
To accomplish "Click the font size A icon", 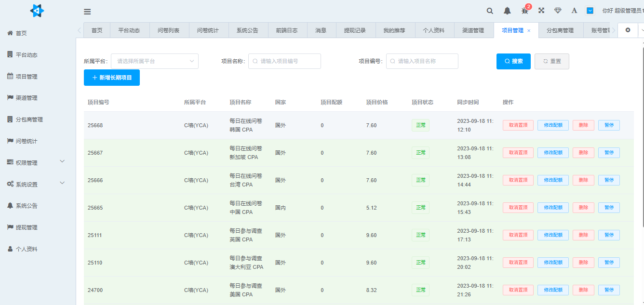I will [574, 11].
